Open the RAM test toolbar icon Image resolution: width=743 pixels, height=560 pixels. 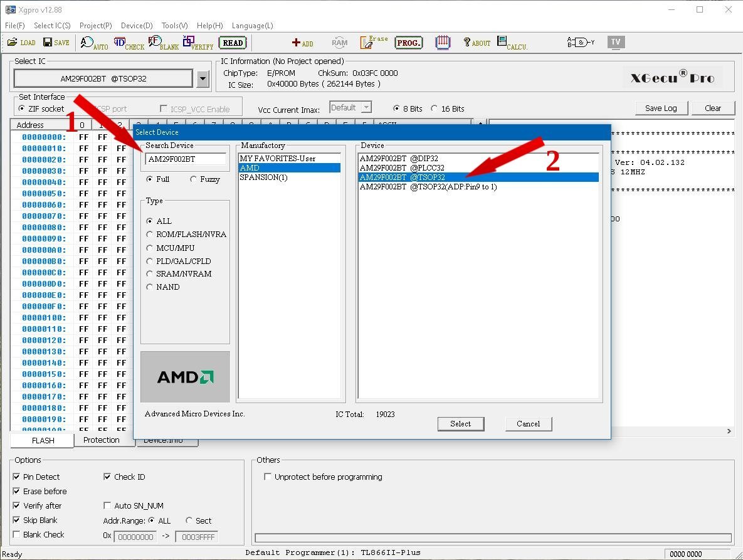[x=339, y=43]
